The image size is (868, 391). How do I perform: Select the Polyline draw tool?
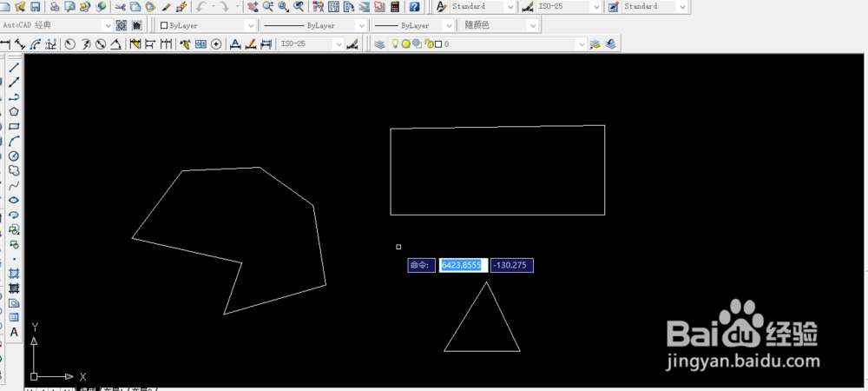[14, 97]
